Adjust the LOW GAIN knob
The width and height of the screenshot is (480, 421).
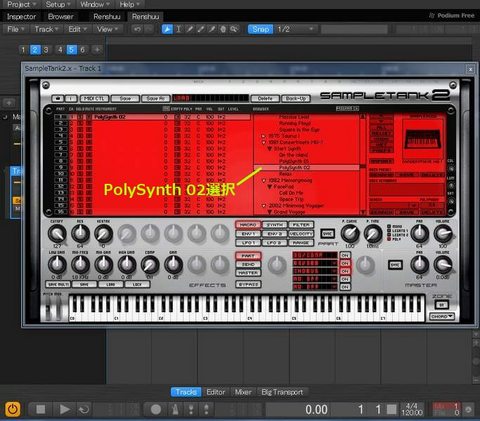point(57,265)
